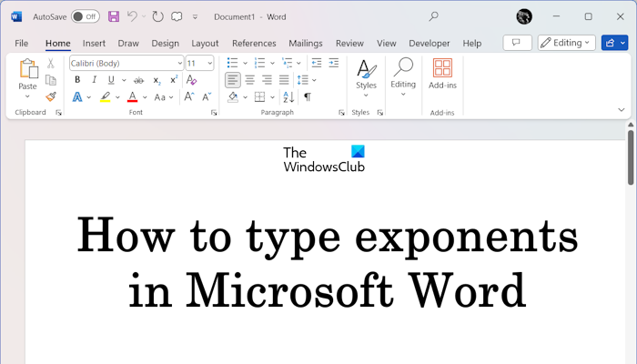Collapse the ribbon with the chevron
This screenshot has width=637, height=364.
(x=622, y=110)
